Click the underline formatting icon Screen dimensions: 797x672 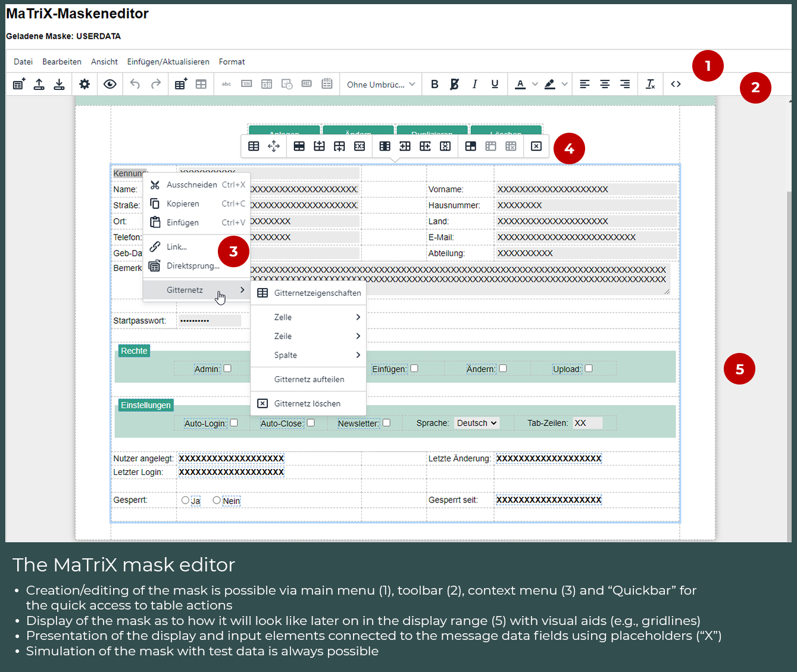(x=495, y=85)
